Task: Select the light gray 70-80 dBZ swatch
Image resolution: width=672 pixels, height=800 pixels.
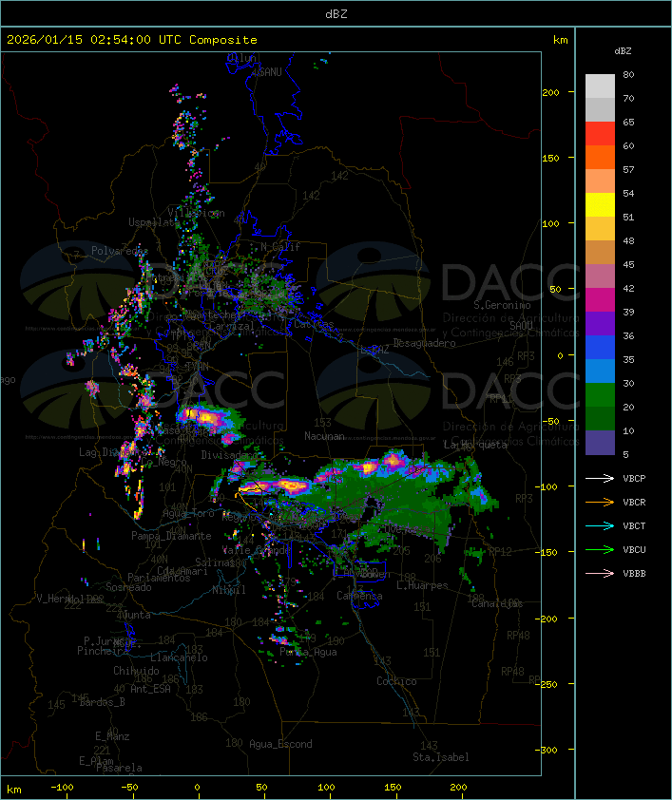Action: tap(600, 86)
